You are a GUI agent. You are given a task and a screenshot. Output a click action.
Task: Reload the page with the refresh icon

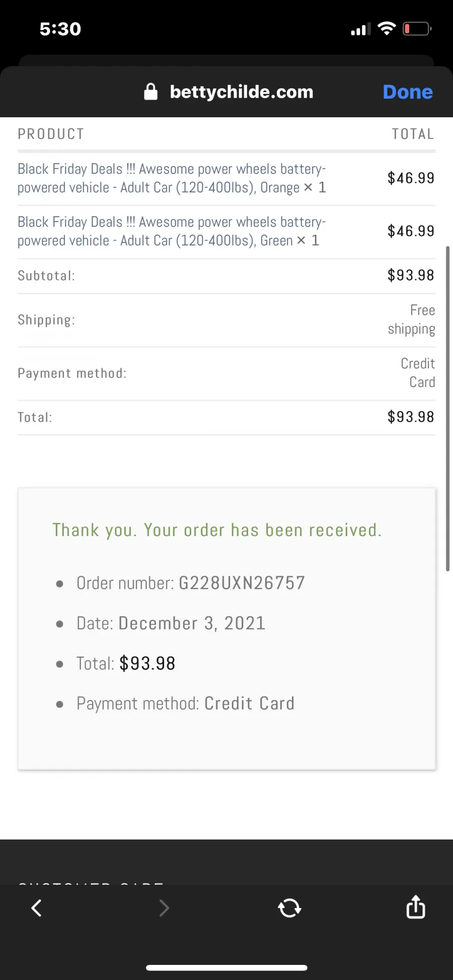[x=289, y=908]
